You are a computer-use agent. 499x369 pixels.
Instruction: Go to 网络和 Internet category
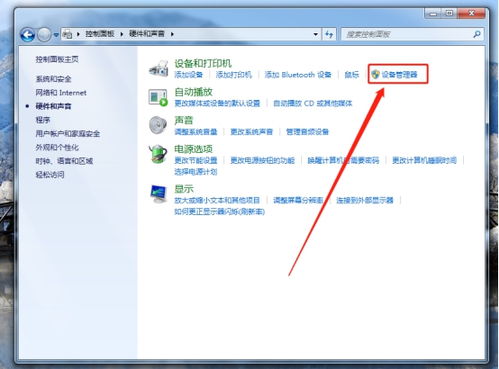click(61, 93)
